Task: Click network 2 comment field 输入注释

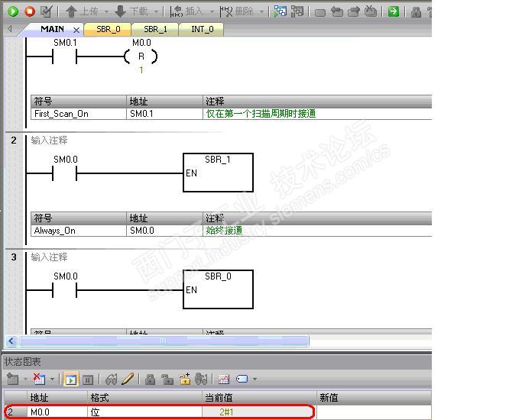Action: pyautogui.click(x=49, y=141)
